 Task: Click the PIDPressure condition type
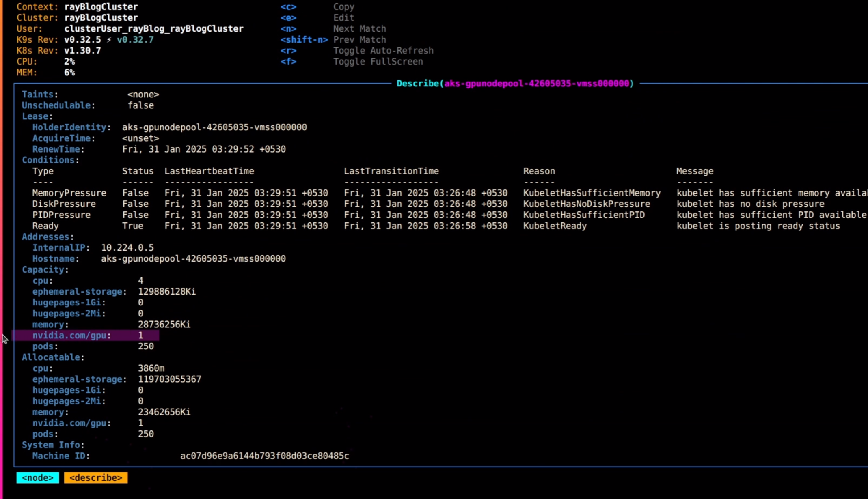pyautogui.click(x=61, y=215)
